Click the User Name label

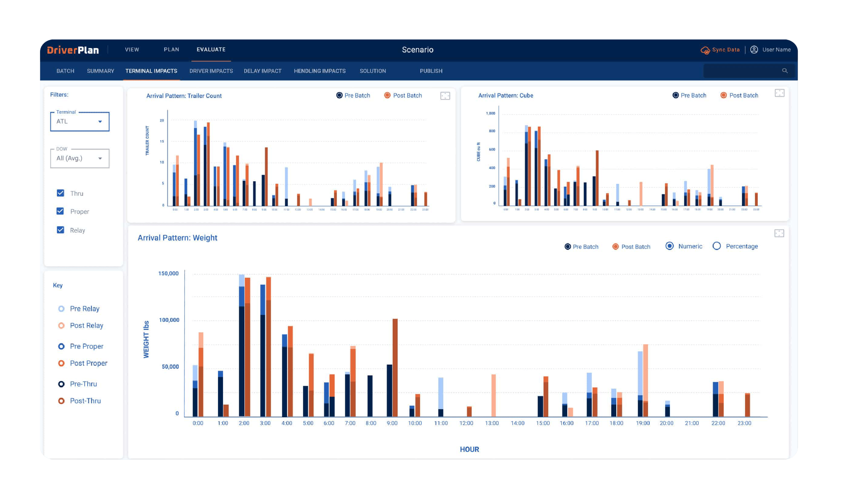point(776,50)
